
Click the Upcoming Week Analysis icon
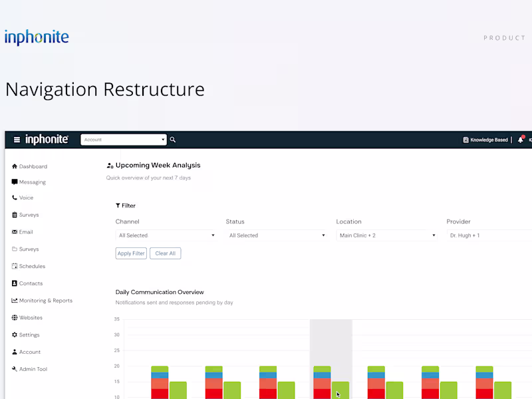(x=110, y=166)
